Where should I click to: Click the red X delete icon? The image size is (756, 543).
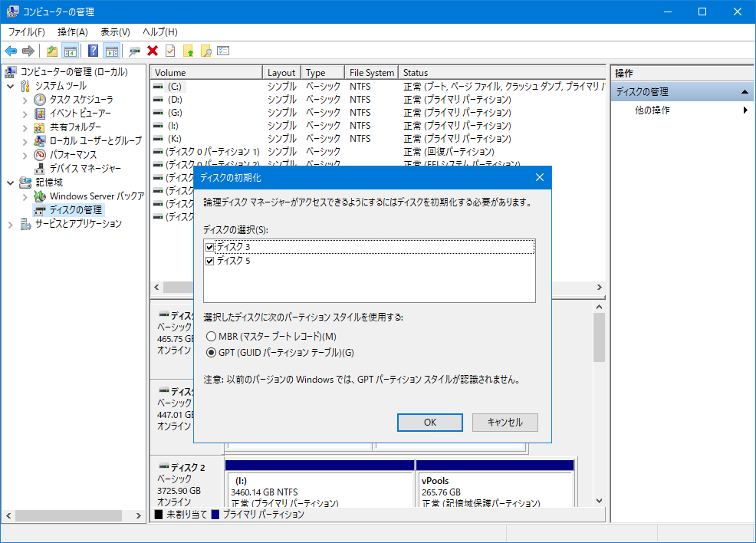153,51
